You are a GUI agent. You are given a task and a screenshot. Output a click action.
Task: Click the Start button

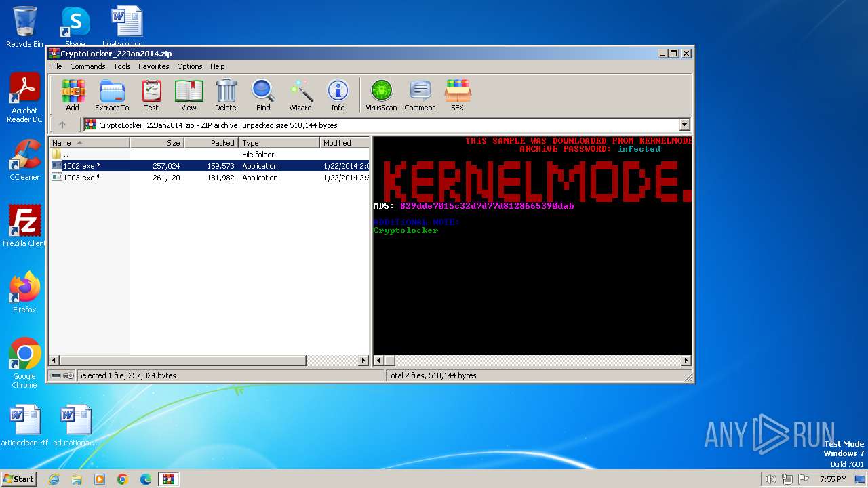18,479
